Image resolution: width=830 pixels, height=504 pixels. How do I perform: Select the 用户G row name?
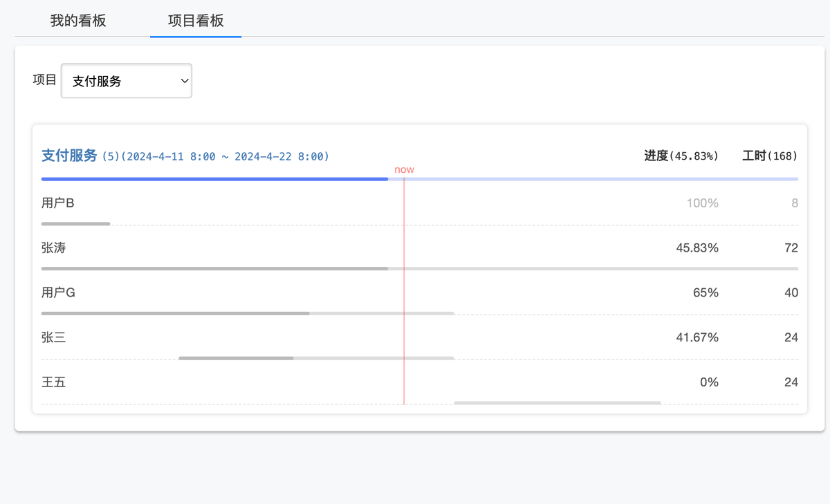click(x=58, y=292)
